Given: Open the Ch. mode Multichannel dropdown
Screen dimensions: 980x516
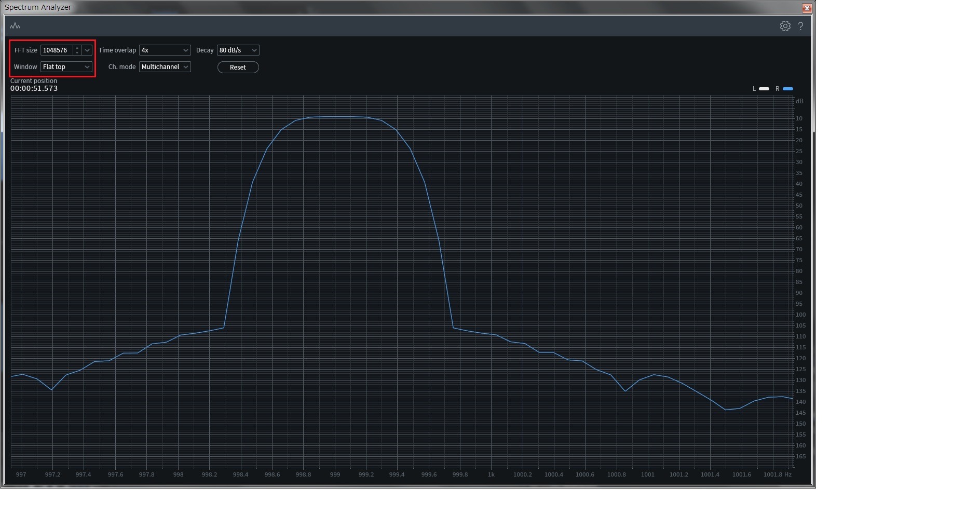Looking at the screenshot, I should [165, 67].
